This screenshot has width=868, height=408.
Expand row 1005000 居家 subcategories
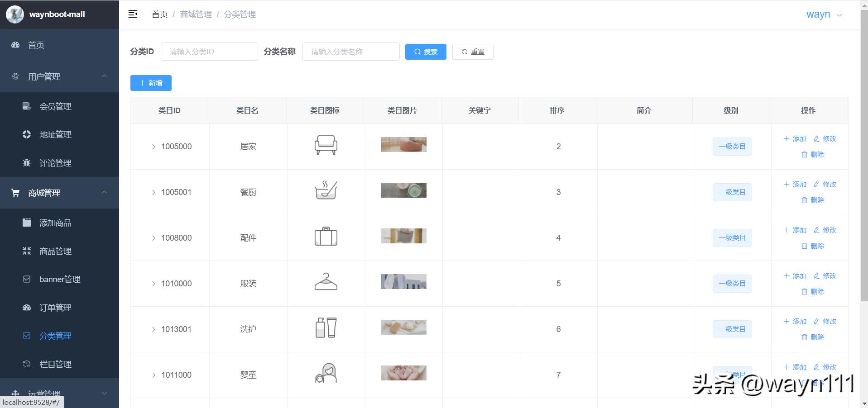tap(153, 147)
